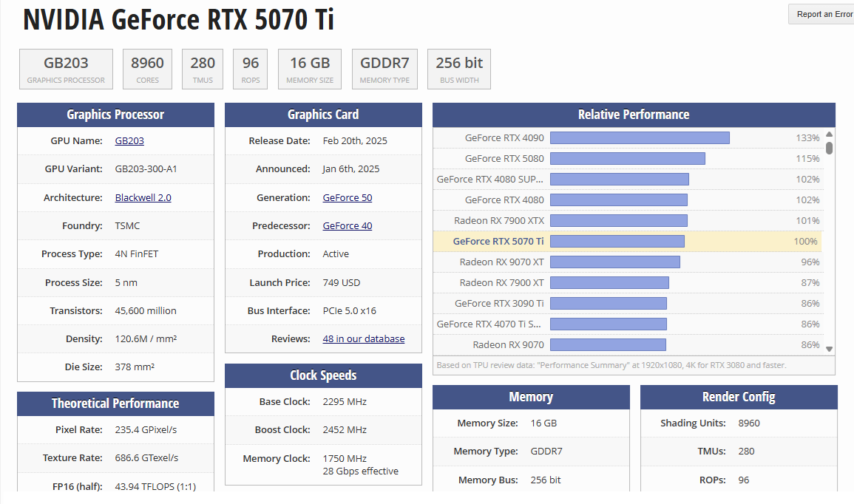The width and height of the screenshot is (854, 504).
Task: Click the GB203 graphics processor summary box
Action: (66, 69)
